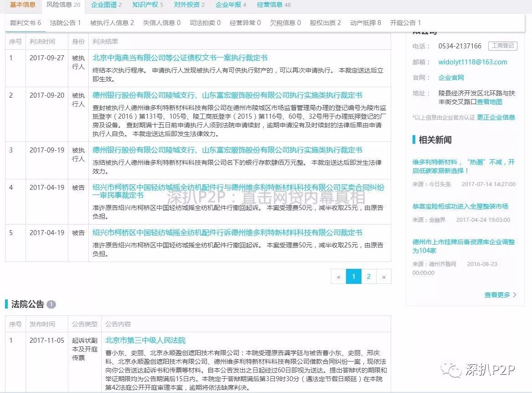Click 查看地图 to view map
The image size is (532, 393).
pyautogui.click(x=490, y=102)
